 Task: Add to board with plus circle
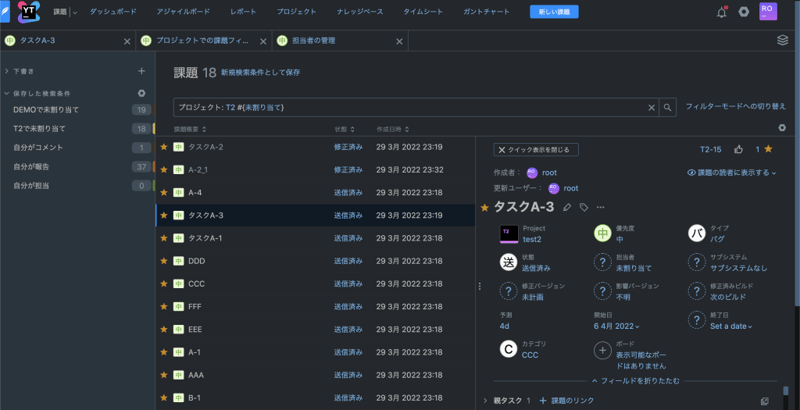(603, 350)
